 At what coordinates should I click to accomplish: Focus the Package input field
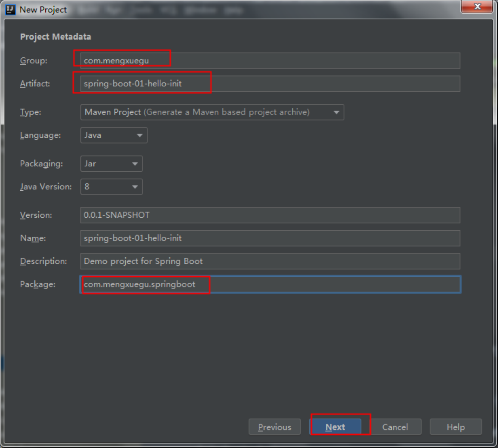[x=270, y=284]
